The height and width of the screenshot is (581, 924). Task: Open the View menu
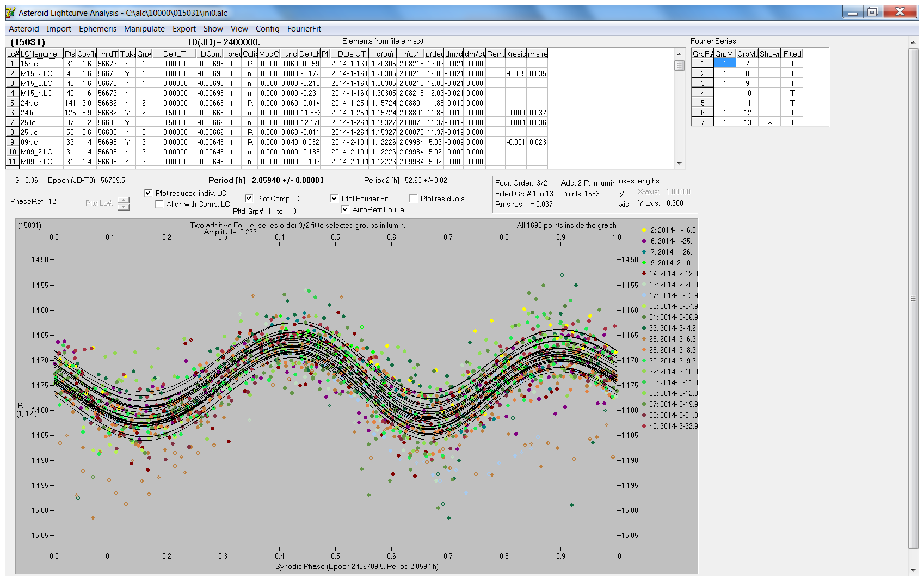click(x=239, y=29)
